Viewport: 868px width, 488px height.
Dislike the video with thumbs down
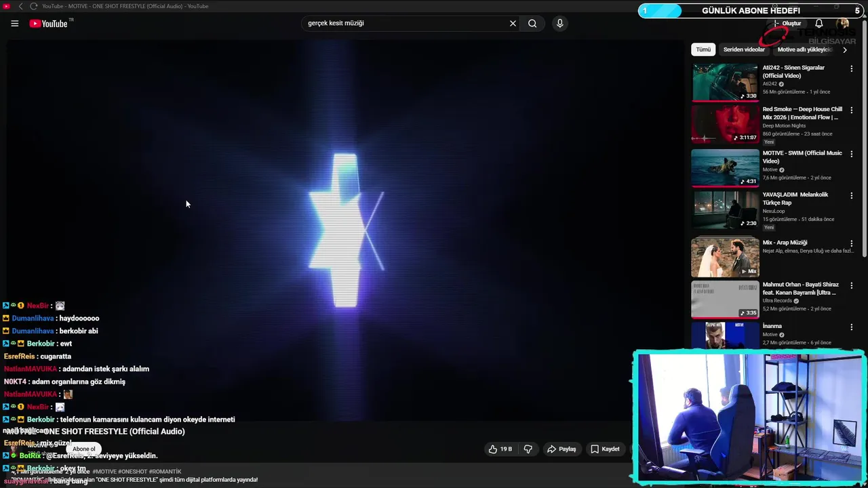[x=528, y=449]
